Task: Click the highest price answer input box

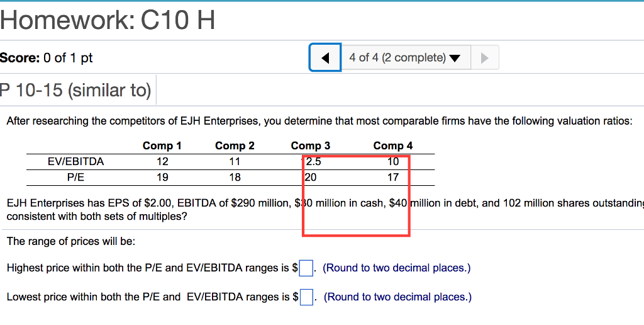Action: pos(306,268)
